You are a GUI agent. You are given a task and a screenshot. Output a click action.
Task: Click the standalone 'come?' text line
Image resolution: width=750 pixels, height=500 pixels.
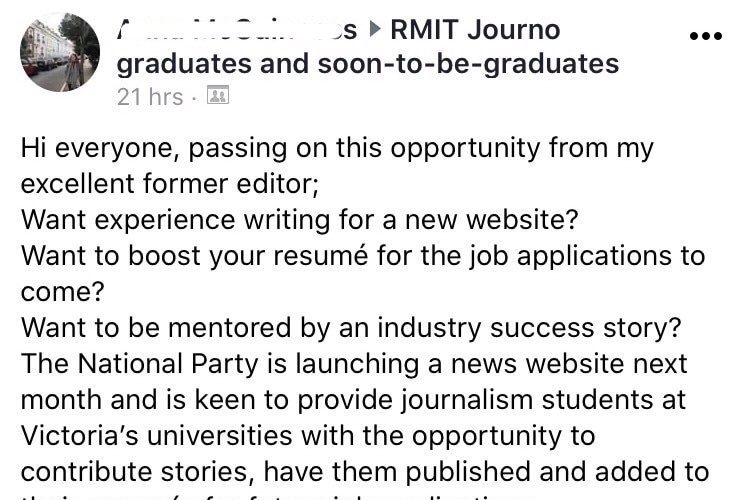click(62, 291)
